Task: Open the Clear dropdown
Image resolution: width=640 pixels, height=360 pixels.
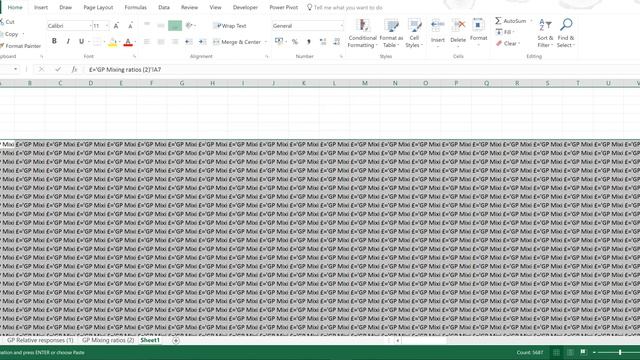Action: (x=508, y=43)
